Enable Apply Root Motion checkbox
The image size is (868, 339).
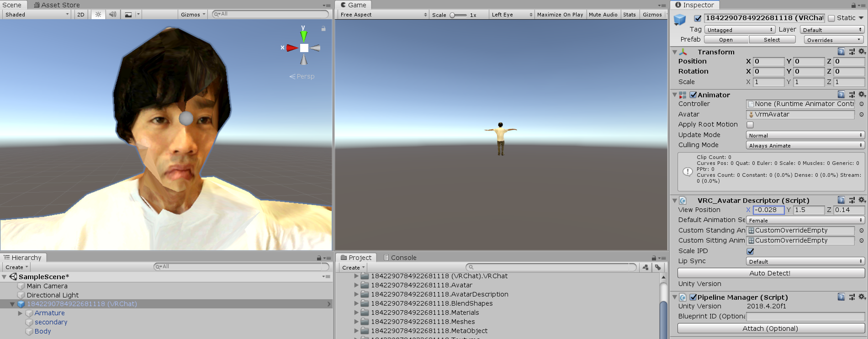tap(750, 125)
